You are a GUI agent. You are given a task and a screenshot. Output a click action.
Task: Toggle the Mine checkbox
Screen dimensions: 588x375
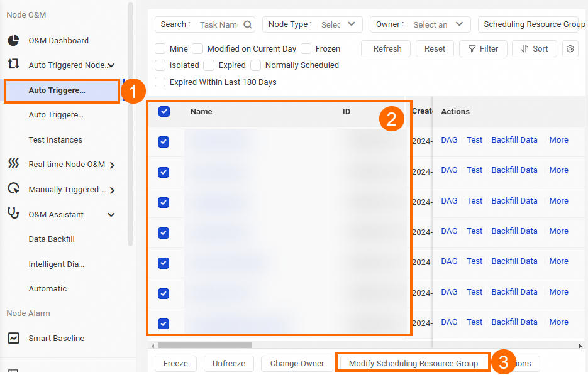(x=160, y=49)
